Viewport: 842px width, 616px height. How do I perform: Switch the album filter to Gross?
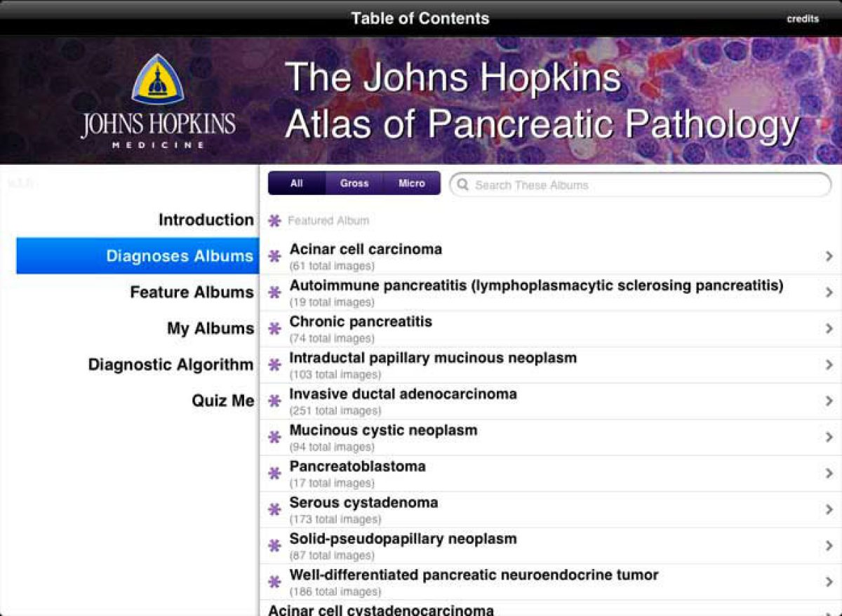(354, 183)
